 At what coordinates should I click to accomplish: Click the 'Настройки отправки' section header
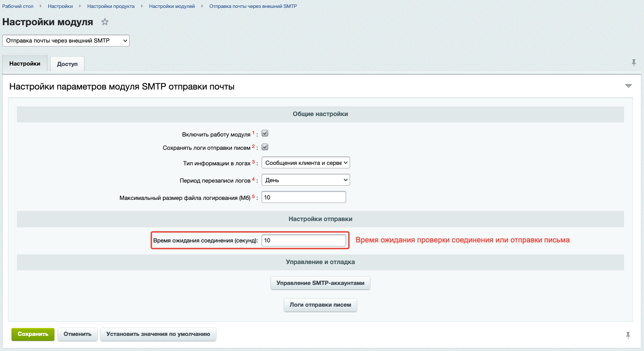320,219
